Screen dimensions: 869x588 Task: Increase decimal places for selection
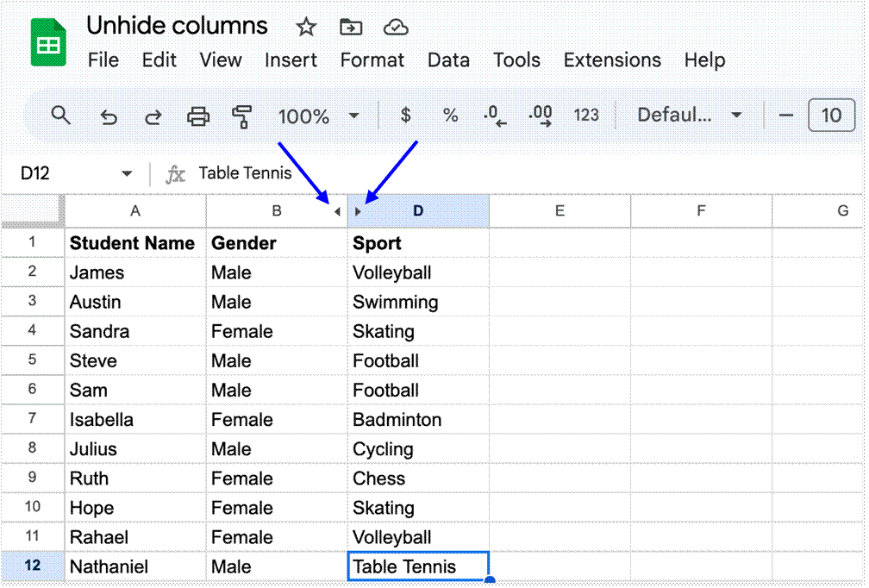[x=539, y=115]
